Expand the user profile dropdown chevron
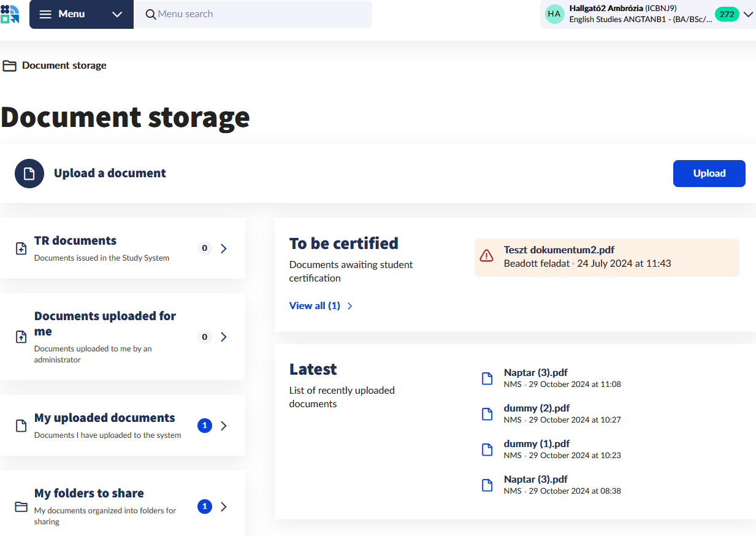The height and width of the screenshot is (536, 756). pos(747,14)
